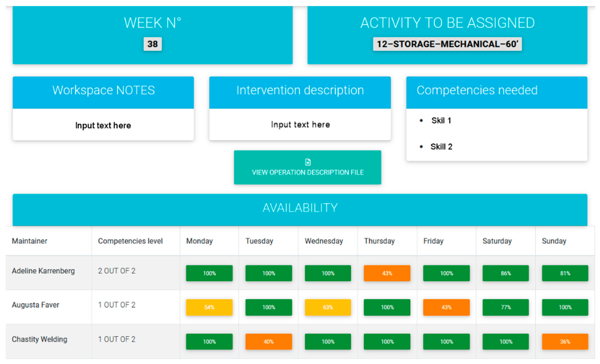Select the week number 38 field
Image resolution: width=600 pixels, height=364 pixels.
click(152, 44)
